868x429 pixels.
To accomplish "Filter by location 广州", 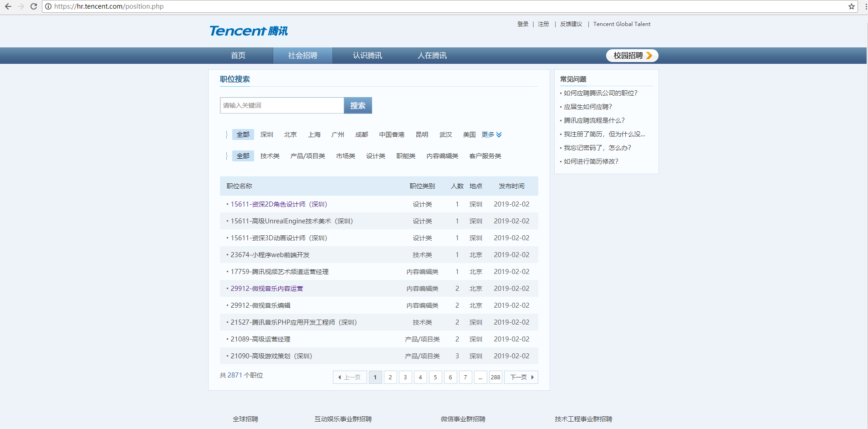I will click(338, 134).
